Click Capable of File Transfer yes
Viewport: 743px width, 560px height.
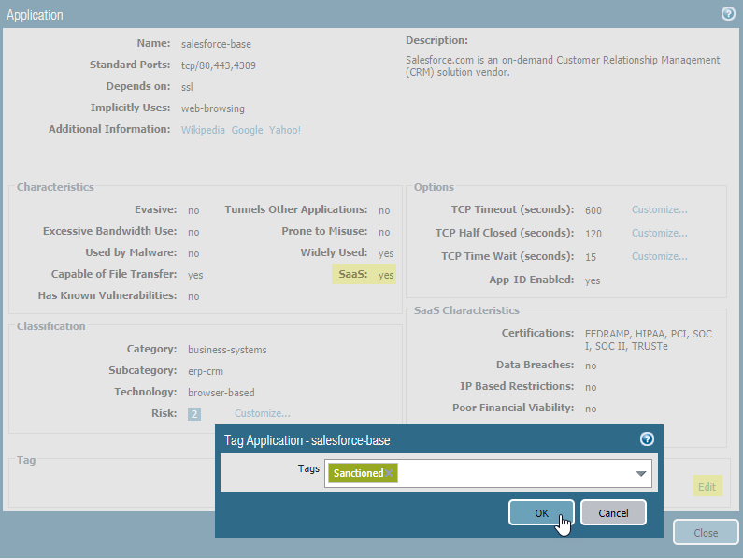(x=195, y=275)
